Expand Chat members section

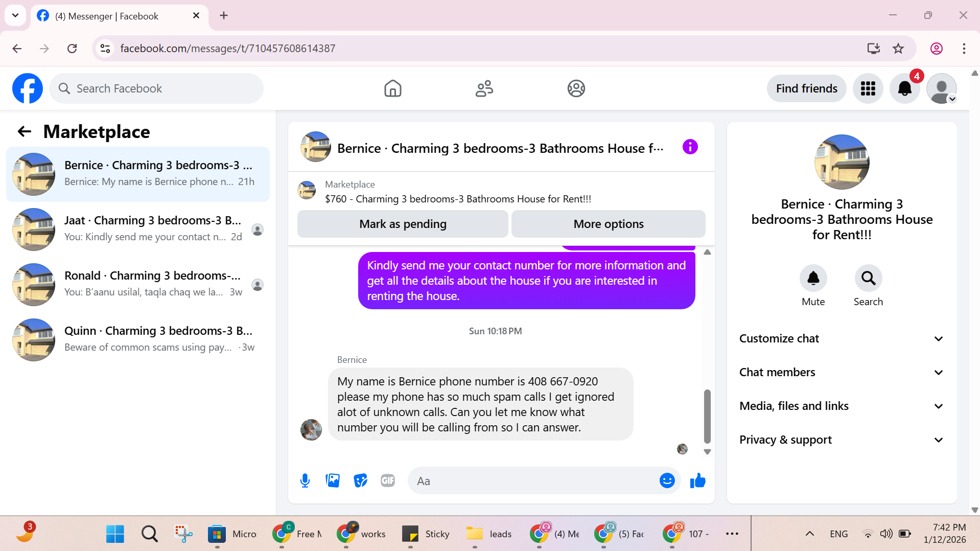tap(841, 372)
